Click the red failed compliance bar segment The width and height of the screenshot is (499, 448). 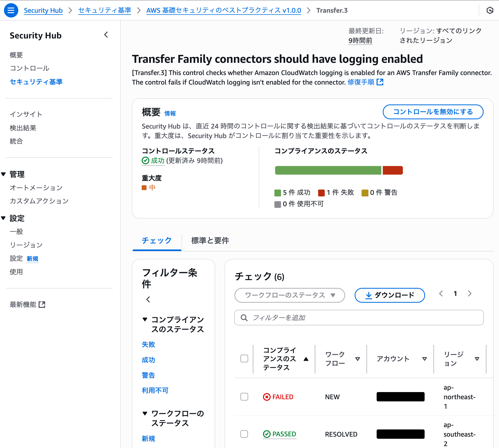[x=393, y=170]
